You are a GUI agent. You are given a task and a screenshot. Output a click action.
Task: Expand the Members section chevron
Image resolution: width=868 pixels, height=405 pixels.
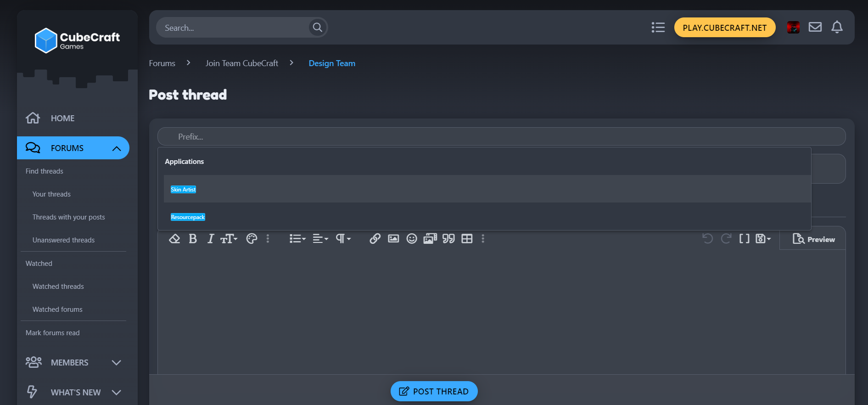click(x=117, y=362)
